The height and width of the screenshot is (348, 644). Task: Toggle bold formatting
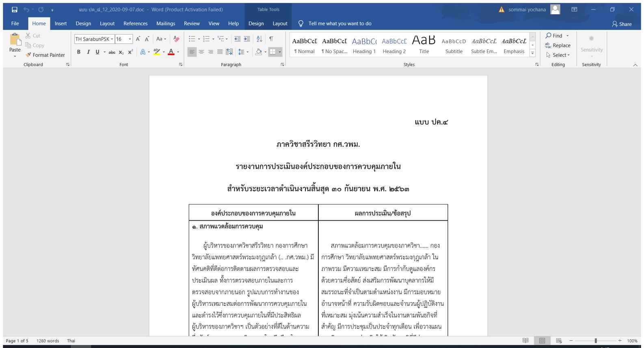click(79, 52)
